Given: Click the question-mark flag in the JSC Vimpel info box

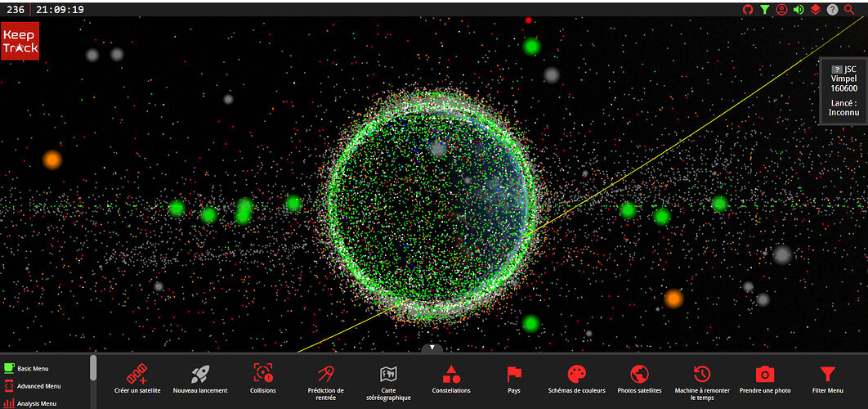Looking at the screenshot, I should point(836,70).
